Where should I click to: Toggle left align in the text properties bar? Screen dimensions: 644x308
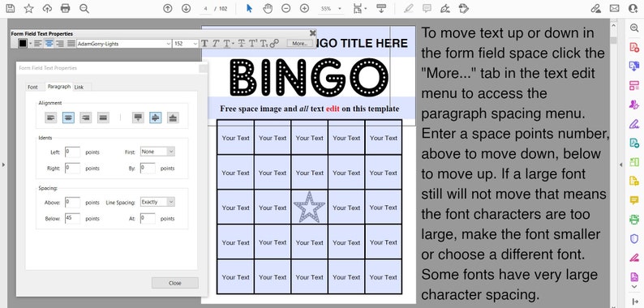[x=38, y=44]
